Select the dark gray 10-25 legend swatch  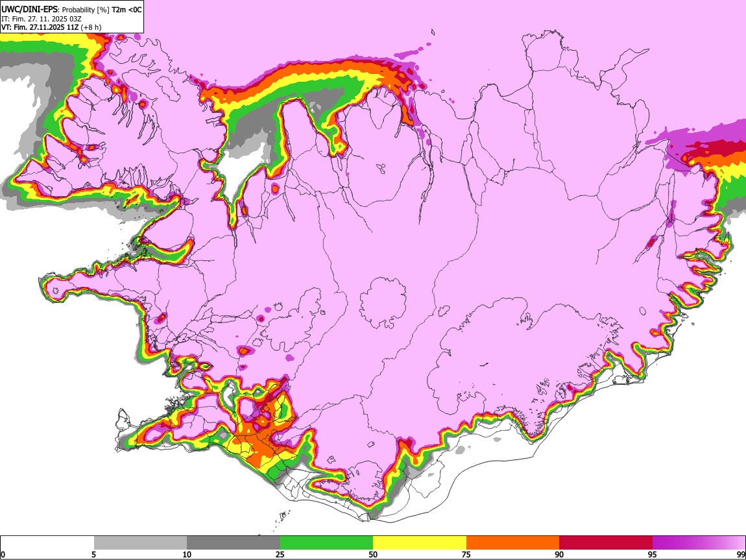click(x=234, y=542)
